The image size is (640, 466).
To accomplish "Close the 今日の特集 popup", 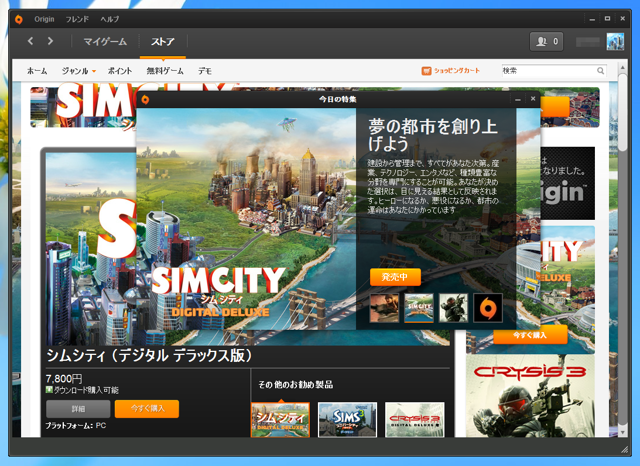I will pyautogui.click(x=533, y=99).
